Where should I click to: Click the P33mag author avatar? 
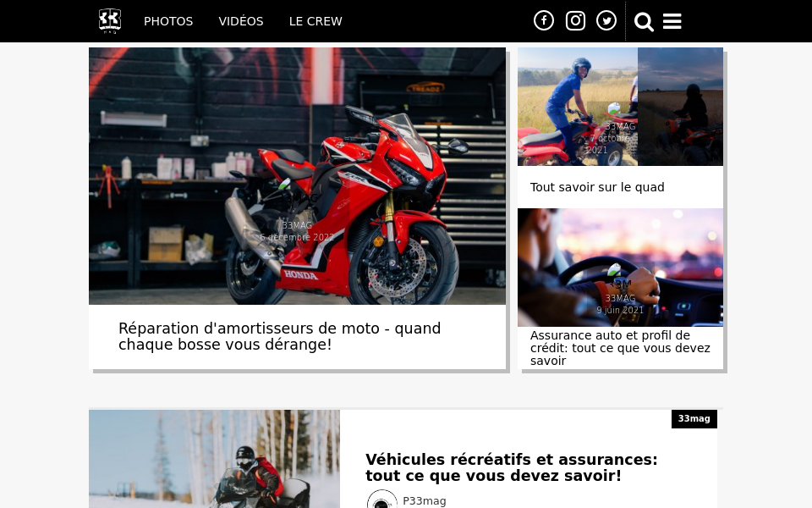coord(382,500)
